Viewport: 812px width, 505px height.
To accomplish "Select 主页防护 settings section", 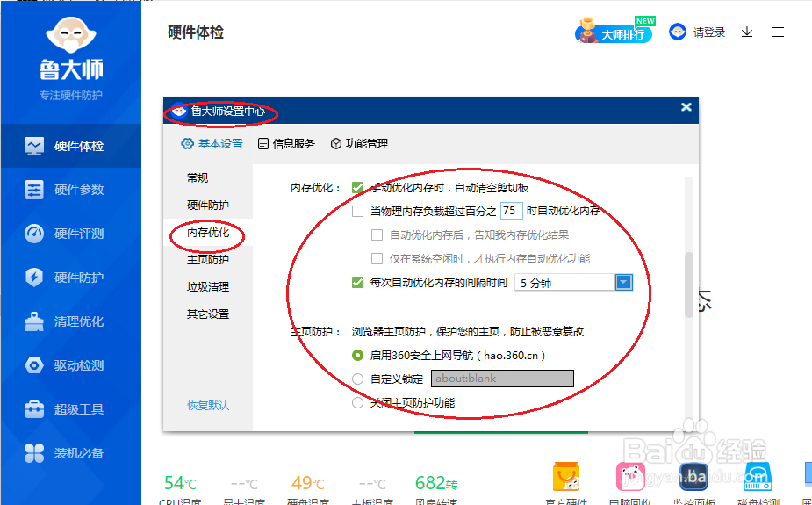I will coord(208,259).
